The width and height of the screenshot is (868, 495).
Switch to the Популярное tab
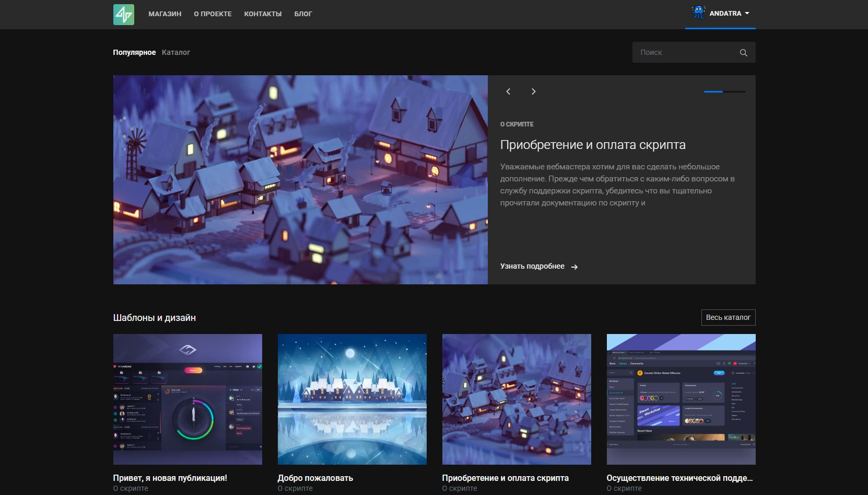click(134, 52)
